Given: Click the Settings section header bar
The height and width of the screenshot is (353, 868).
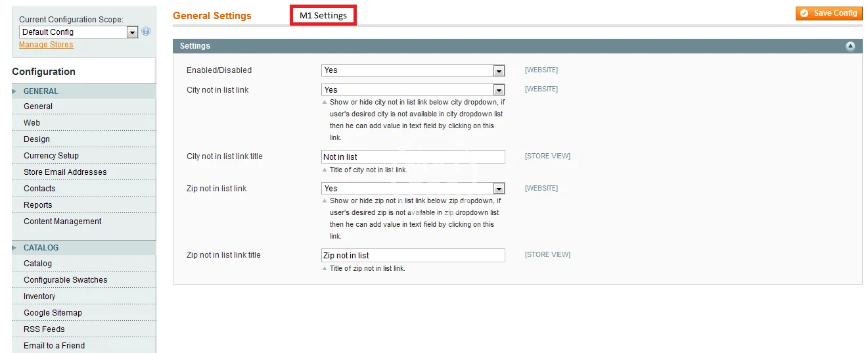Looking at the screenshot, I should tap(460, 46).
